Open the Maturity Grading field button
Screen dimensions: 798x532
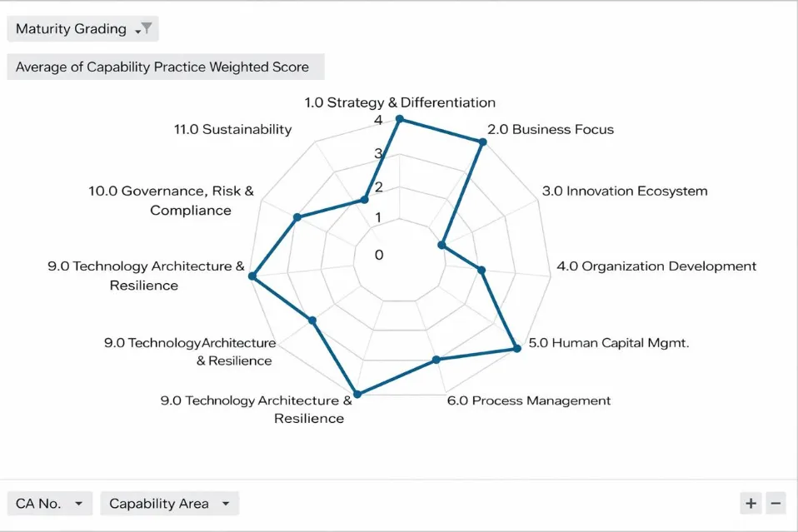coord(71,29)
